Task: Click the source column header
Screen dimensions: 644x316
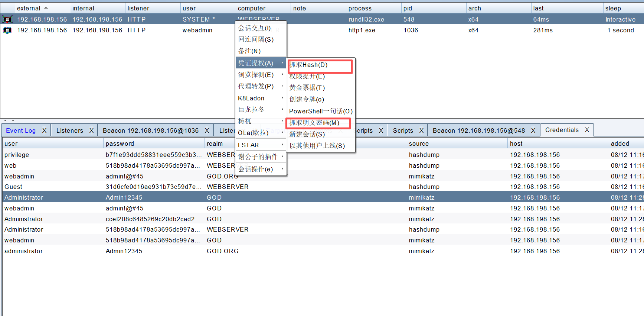Action: pos(457,144)
